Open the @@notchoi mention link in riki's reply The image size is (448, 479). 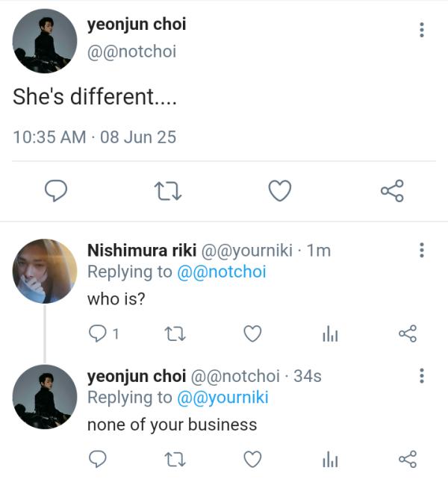click(x=221, y=272)
